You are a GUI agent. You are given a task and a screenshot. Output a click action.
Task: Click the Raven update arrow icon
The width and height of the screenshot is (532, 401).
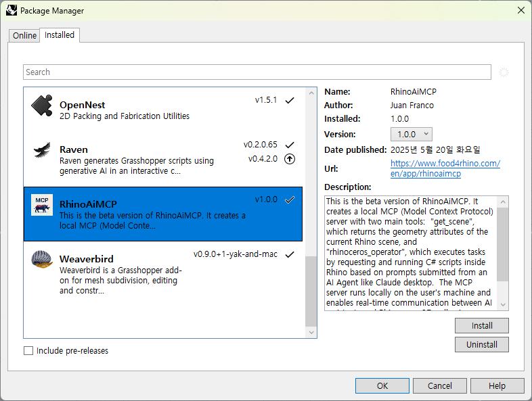pos(290,159)
